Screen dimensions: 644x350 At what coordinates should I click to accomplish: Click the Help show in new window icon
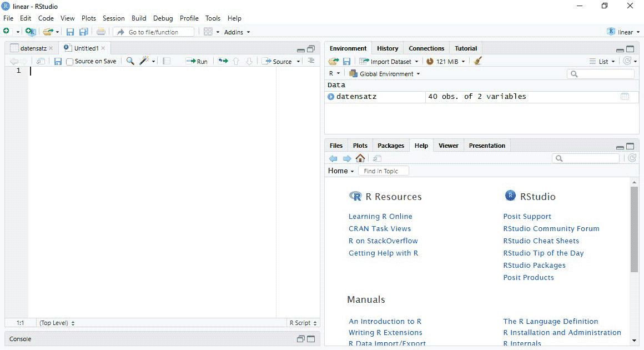pyautogui.click(x=377, y=158)
